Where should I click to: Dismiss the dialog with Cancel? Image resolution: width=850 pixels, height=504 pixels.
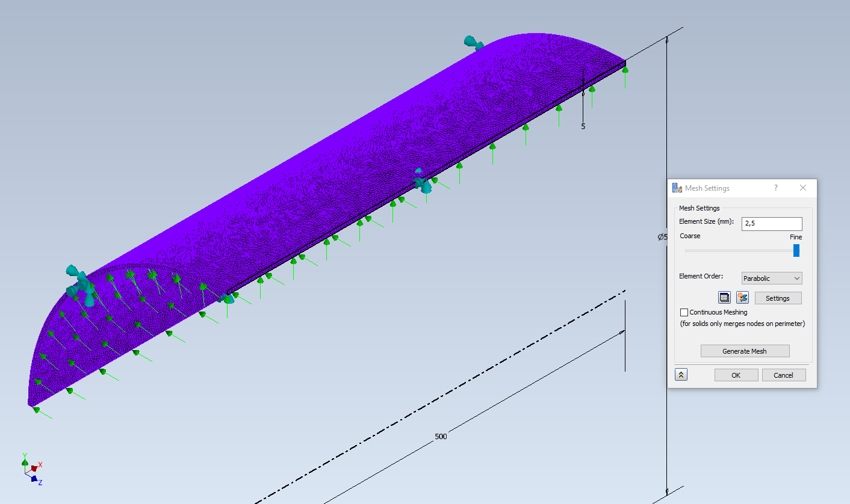pyautogui.click(x=784, y=375)
